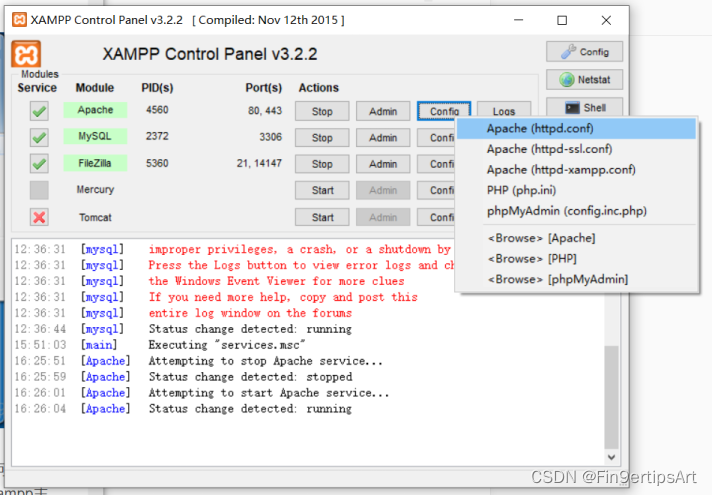Open FileZilla Admin interface
Viewport: 712px width, 495px height.
[x=383, y=164]
